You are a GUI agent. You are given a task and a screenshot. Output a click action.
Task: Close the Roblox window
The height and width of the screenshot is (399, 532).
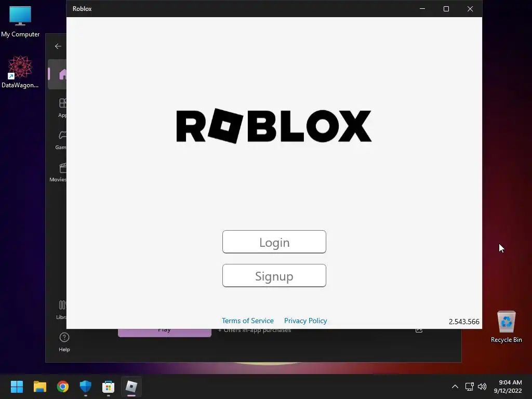[470, 9]
